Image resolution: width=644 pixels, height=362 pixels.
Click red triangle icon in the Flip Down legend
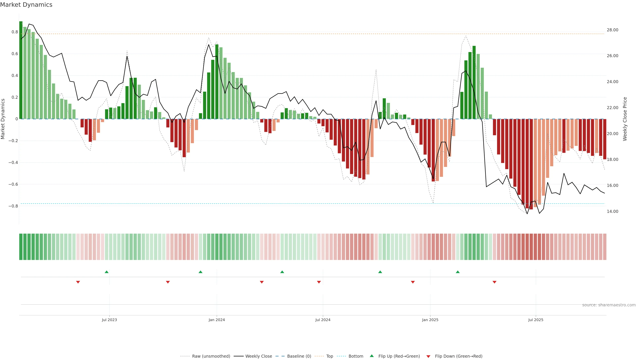click(428, 356)
